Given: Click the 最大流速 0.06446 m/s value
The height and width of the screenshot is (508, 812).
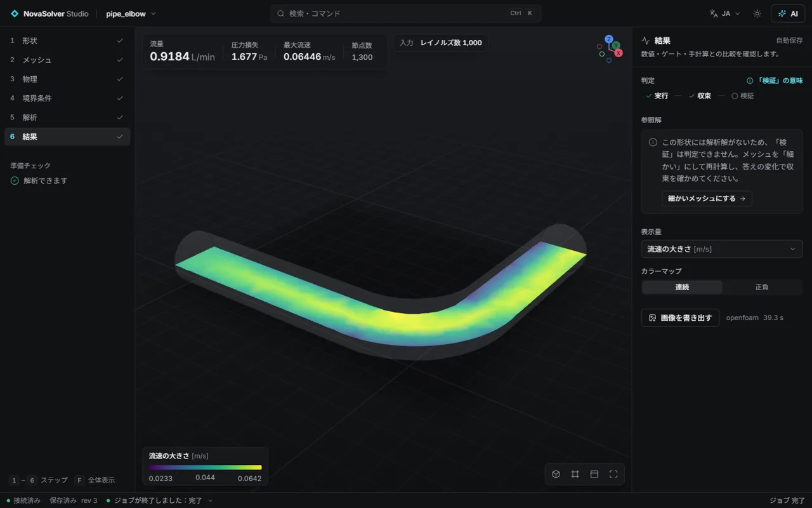Looking at the screenshot, I should pos(310,57).
